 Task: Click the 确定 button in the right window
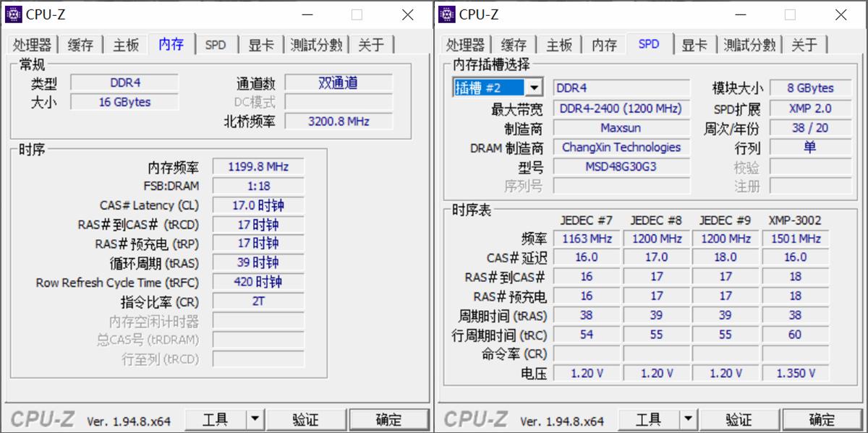coord(822,419)
